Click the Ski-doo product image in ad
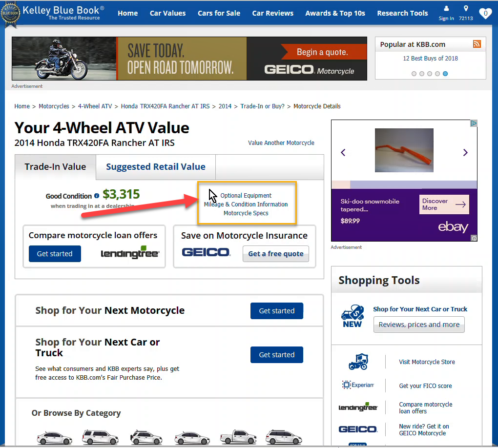 point(404,150)
